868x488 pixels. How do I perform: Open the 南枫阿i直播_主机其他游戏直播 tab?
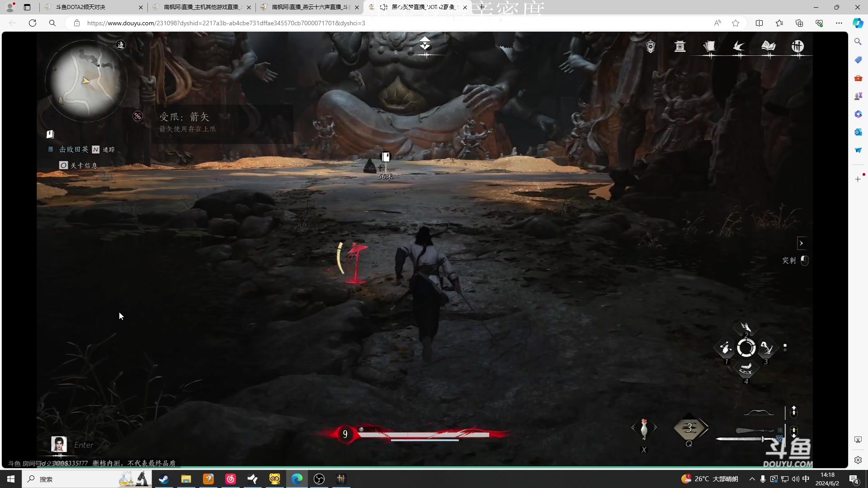[202, 7]
